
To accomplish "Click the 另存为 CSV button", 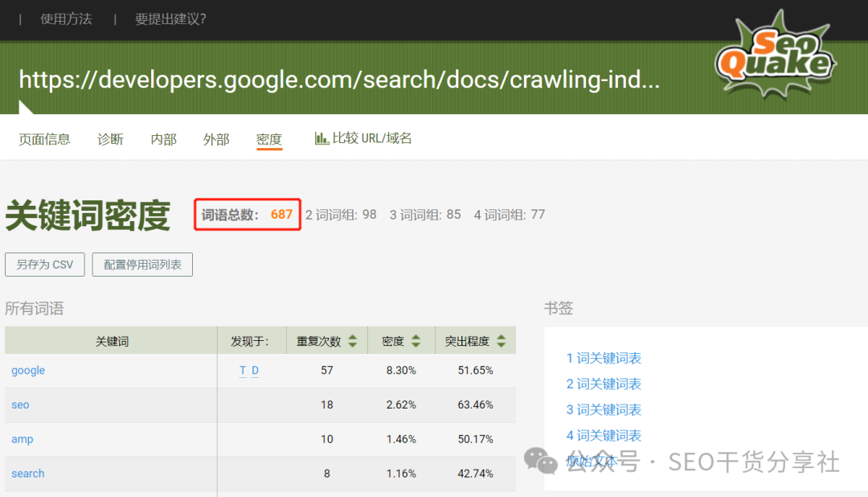I will point(45,265).
